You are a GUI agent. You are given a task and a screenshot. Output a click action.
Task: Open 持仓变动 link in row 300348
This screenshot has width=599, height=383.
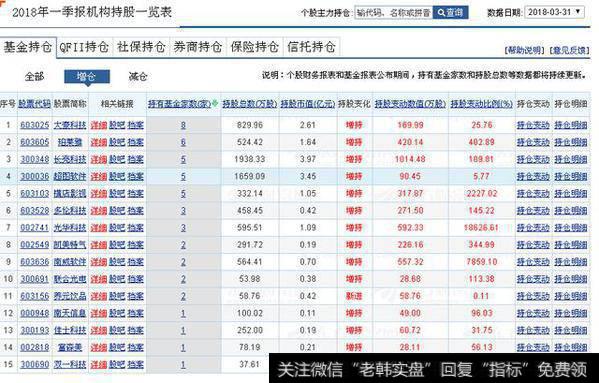point(533,159)
